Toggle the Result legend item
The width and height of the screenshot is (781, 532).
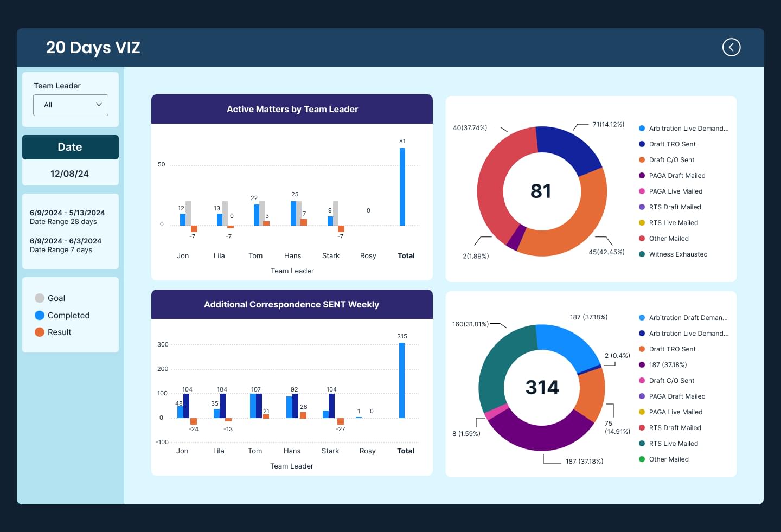coord(53,332)
